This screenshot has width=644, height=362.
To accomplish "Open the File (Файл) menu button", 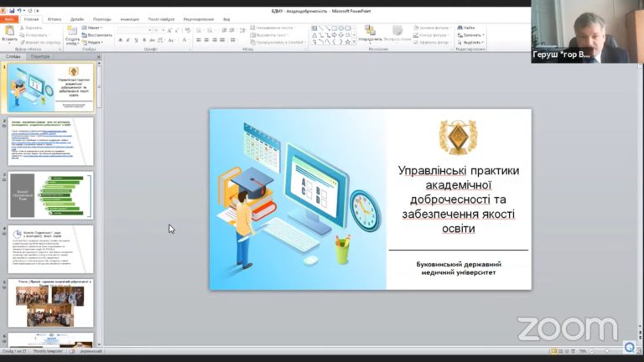I will 10,18.
